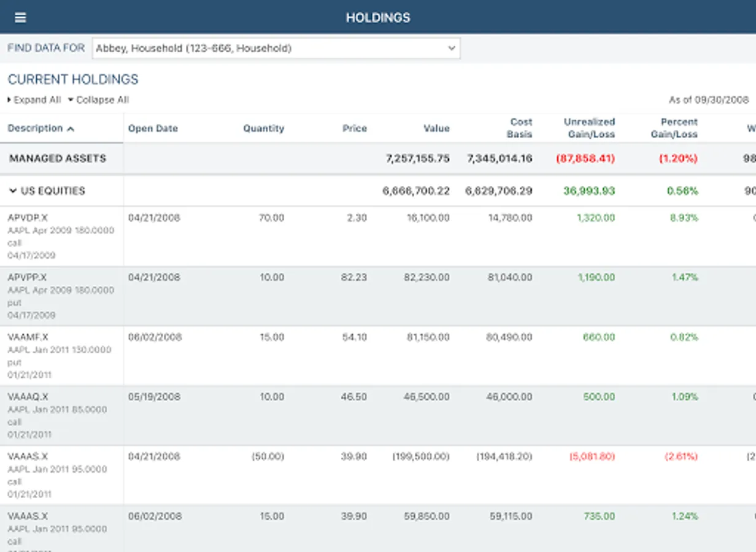
Task: Open the Find Data For account dropdown
Action: pyautogui.click(x=276, y=48)
